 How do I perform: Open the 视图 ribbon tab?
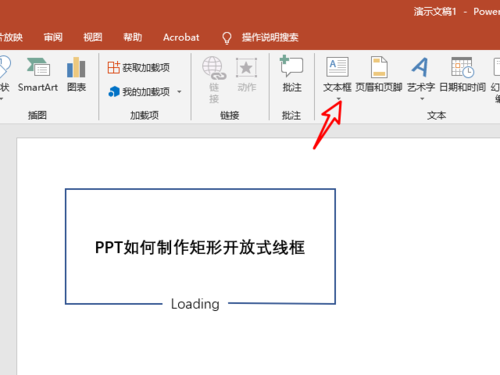click(93, 37)
